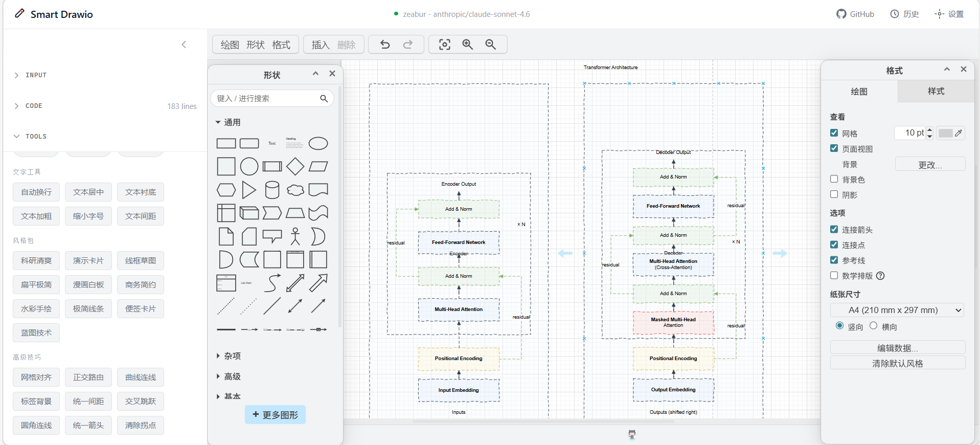Screen dimensions: 980x445
Task: Expand the 杂项 shapes category
Action: 228,356
